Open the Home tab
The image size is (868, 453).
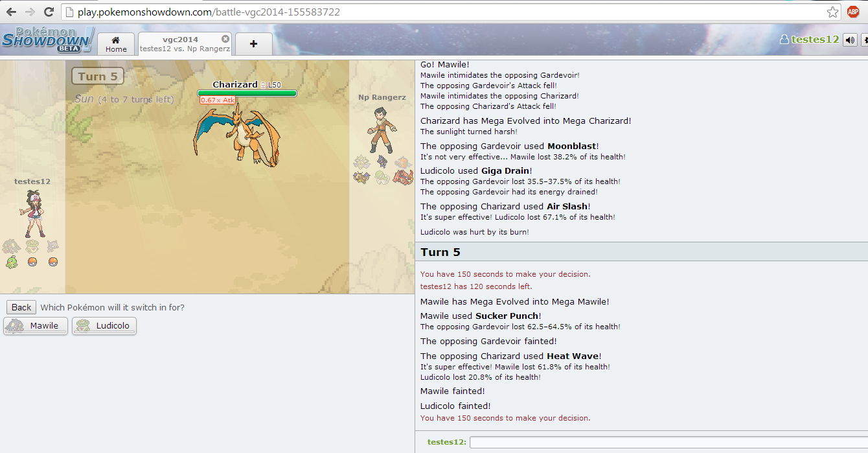[116, 44]
